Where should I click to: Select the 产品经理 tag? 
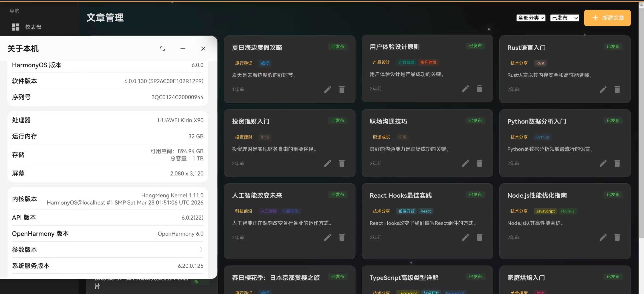click(x=406, y=62)
